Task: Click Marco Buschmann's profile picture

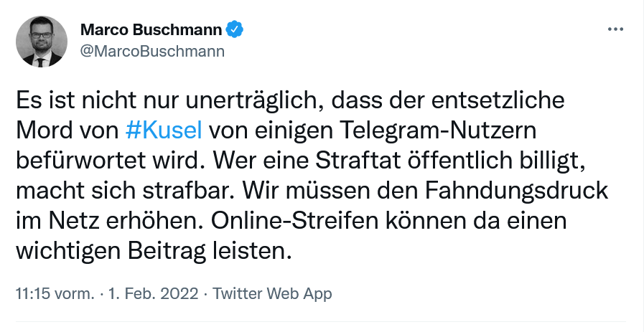Action: click(42, 42)
